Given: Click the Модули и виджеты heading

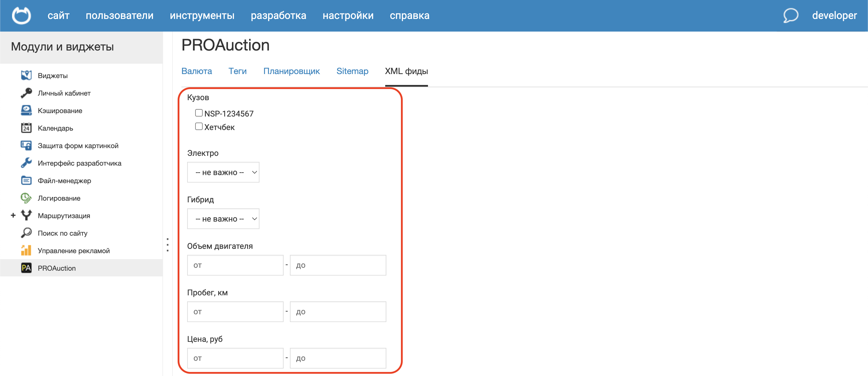Looking at the screenshot, I should 62,46.
